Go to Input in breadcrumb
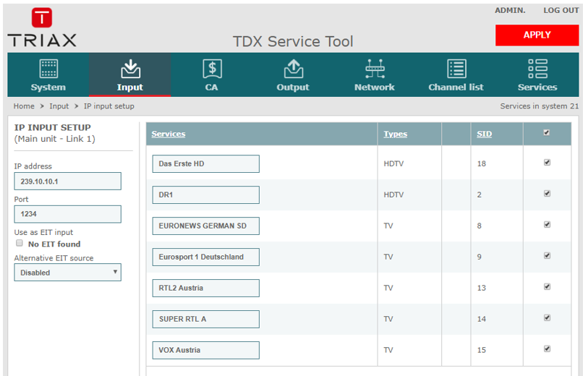The image size is (588, 376). 59,106
